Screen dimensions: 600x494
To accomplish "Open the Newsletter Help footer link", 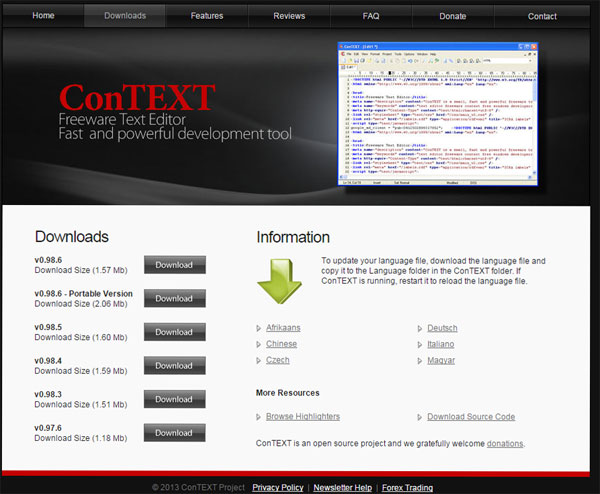I will pyautogui.click(x=342, y=487).
